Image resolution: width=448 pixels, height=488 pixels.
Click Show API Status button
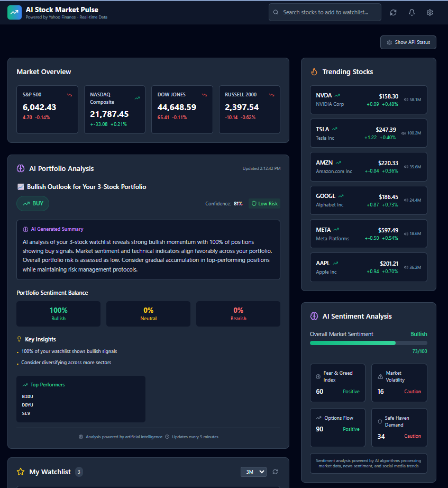click(408, 42)
